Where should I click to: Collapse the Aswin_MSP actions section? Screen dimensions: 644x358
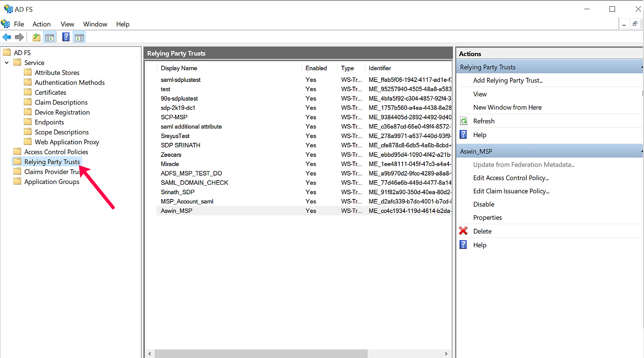[641, 151]
